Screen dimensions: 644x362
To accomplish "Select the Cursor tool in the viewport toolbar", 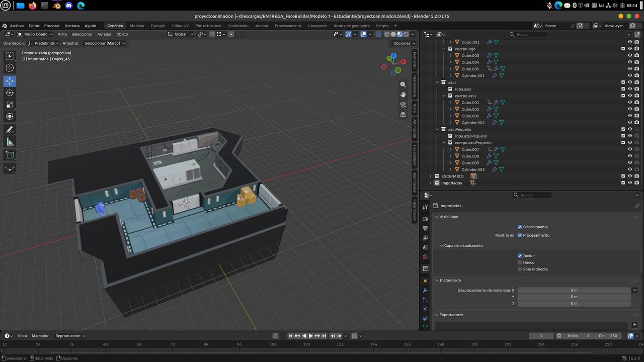I will (x=10, y=68).
